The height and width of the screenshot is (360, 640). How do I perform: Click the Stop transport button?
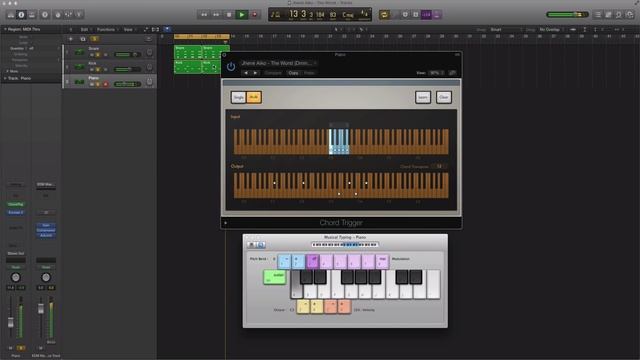pos(229,15)
